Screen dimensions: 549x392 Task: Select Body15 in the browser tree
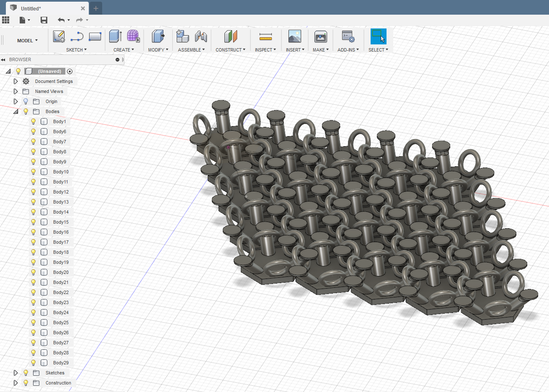[61, 222]
